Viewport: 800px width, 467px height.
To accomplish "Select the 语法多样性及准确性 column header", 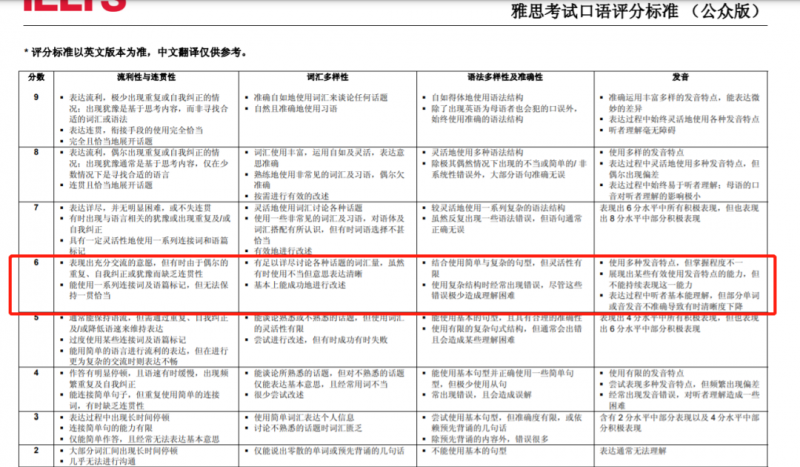I will 505,77.
